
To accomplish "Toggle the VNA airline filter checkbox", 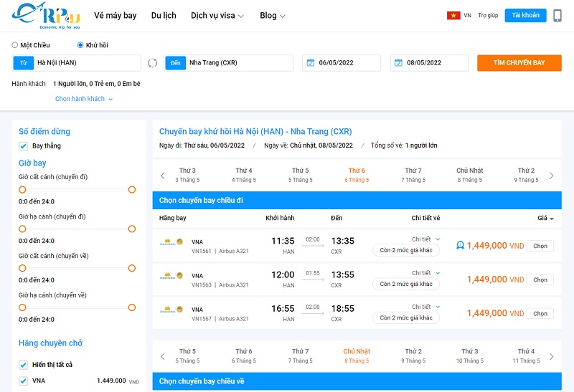I will (23, 381).
